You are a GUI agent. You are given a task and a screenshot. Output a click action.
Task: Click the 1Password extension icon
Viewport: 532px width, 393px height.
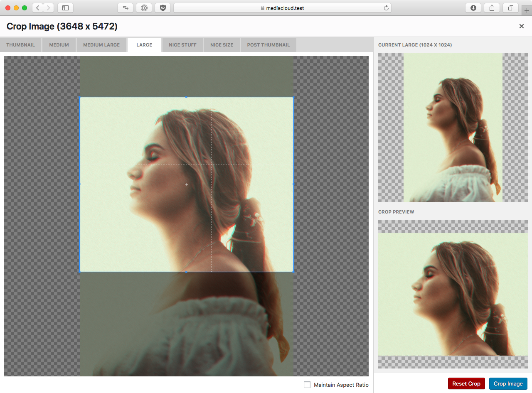(144, 8)
